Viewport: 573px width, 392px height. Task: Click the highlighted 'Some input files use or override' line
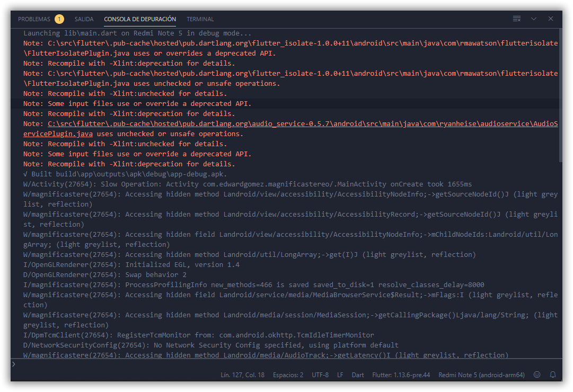point(137,104)
